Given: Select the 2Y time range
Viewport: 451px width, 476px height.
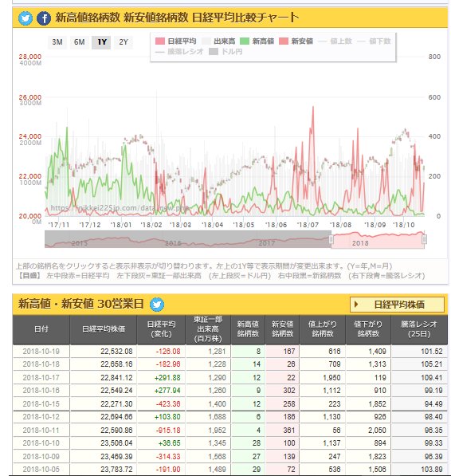Looking at the screenshot, I should coord(124,42).
